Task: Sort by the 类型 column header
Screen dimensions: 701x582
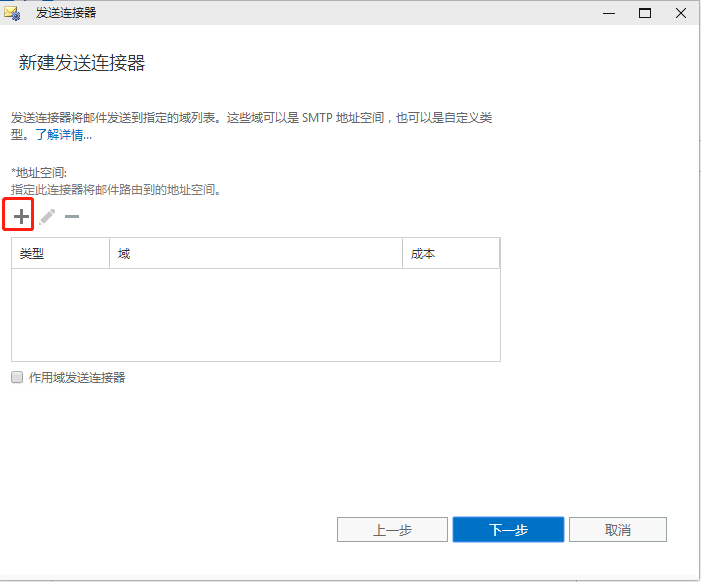Action: click(60, 253)
